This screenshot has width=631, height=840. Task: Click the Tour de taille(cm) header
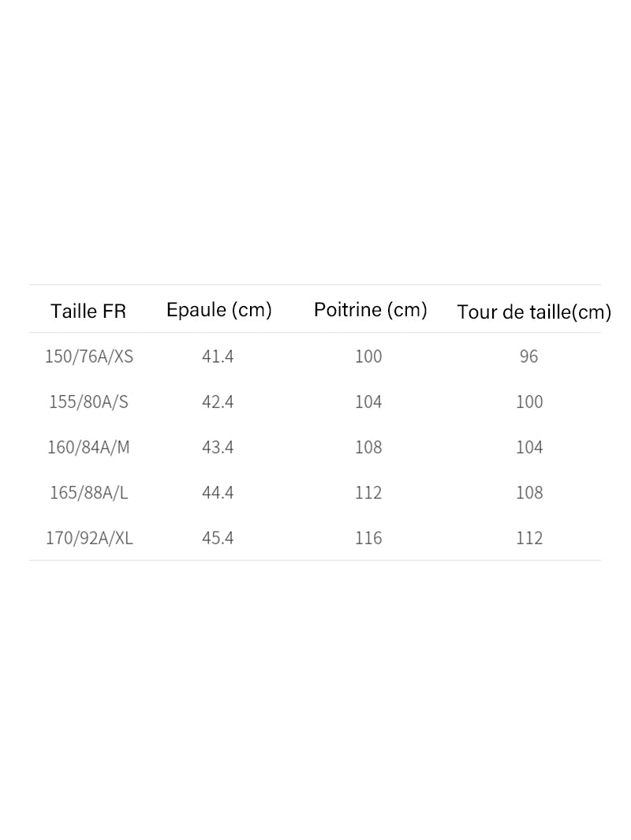534,312
